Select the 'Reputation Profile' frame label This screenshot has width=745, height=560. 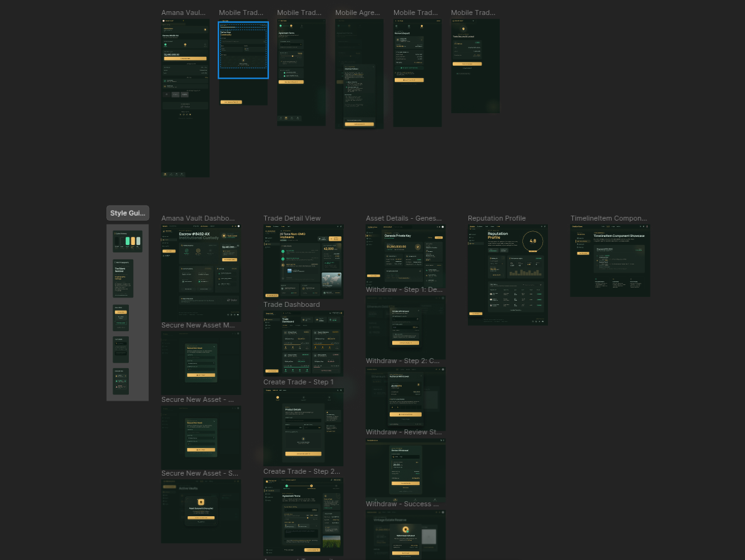pos(497,218)
